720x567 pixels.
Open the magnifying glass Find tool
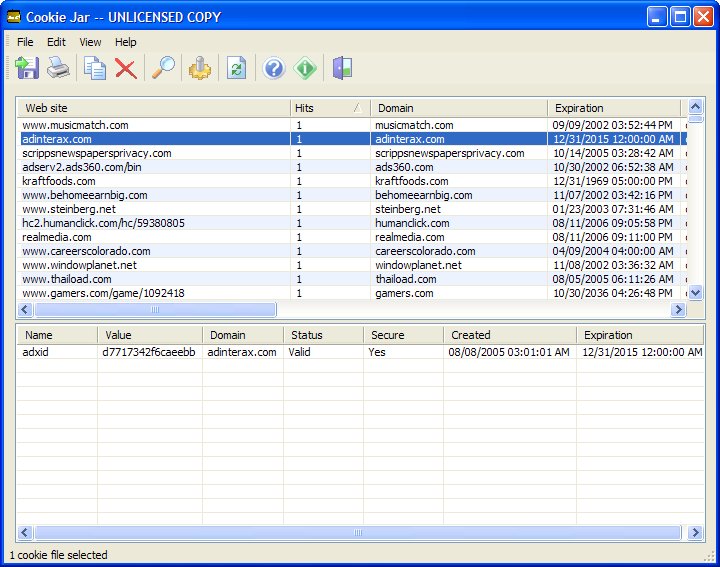(163, 68)
